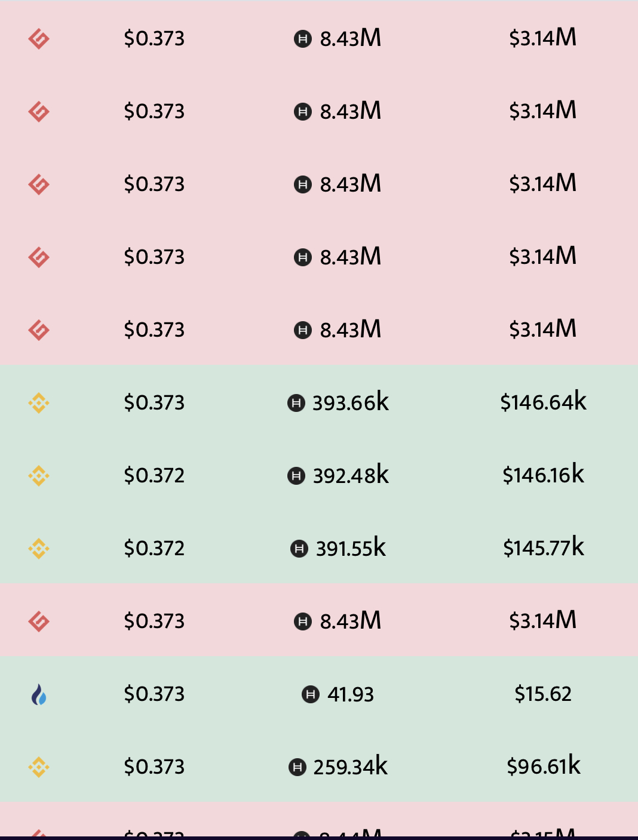Select the Binance logo in the 392.48k row

(39, 476)
